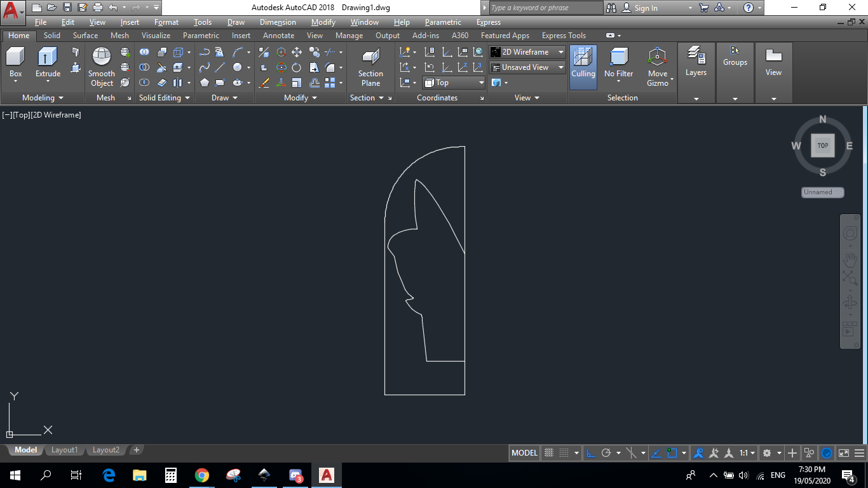Click the Sign In button
Image resolution: width=868 pixels, height=488 pixels.
[641, 8]
